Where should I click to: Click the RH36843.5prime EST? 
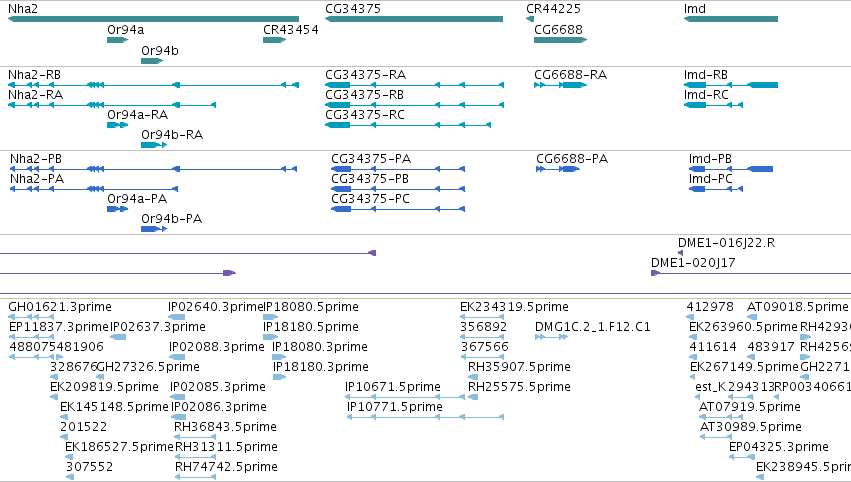click(195, 437)
